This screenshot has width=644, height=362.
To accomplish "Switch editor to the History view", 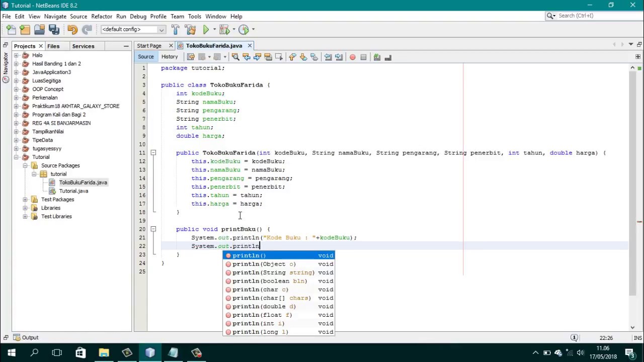I will [x=170, y=57].
